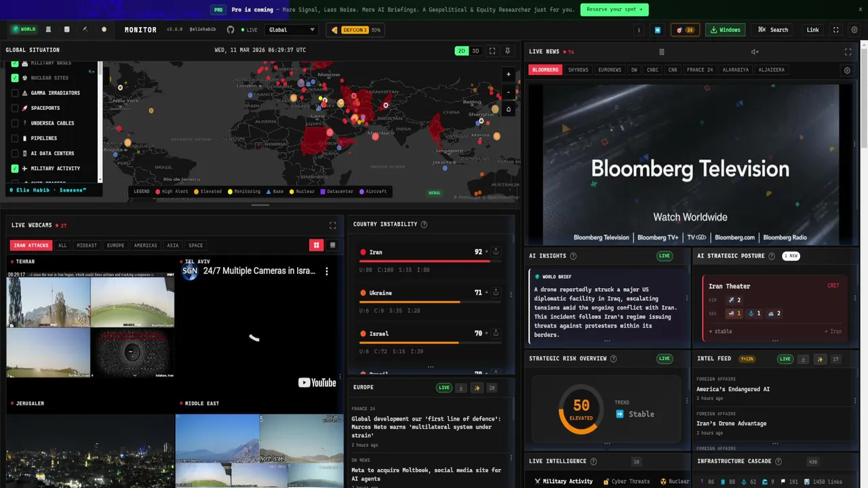Share the Israel instability score
Viewport: 868px width, 488px height.
point(496,333)
